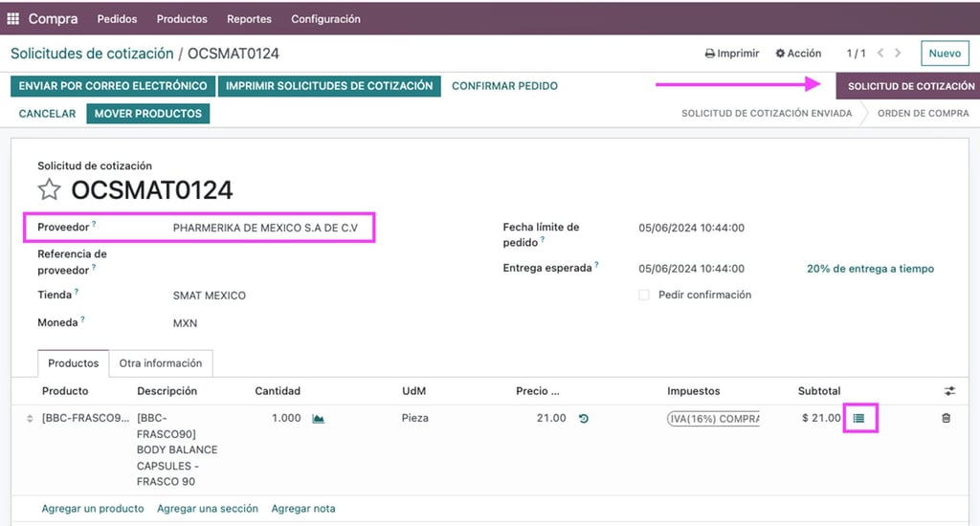Delete the BBC-FRASCO90 line with trash icon
The width and height of the screenshot is (980, 526).
[x=947, y=418]
